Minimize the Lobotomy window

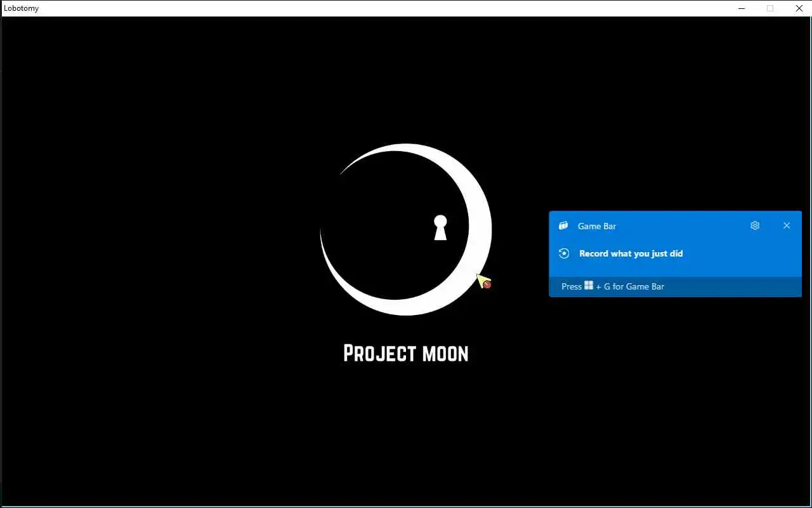tap(742, 8)
